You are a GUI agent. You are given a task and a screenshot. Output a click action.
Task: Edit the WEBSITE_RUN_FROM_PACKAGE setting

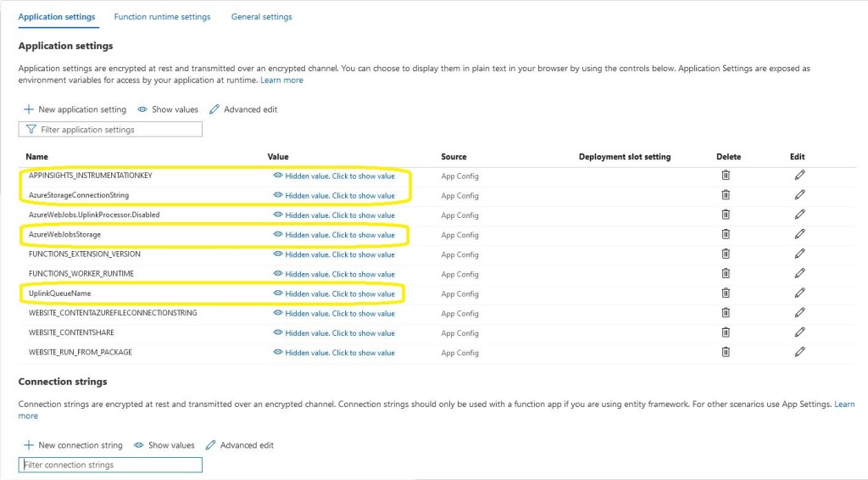point(799,352)
